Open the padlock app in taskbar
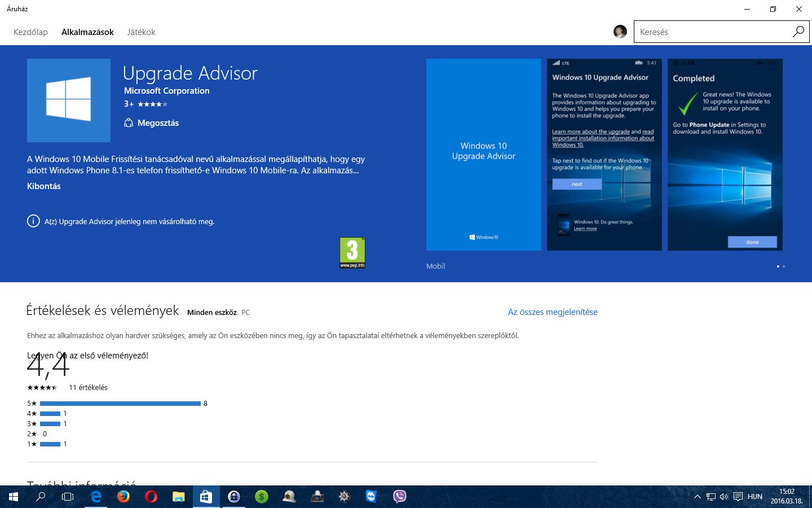Screen dimensions: 812x508 coord(233,497)
